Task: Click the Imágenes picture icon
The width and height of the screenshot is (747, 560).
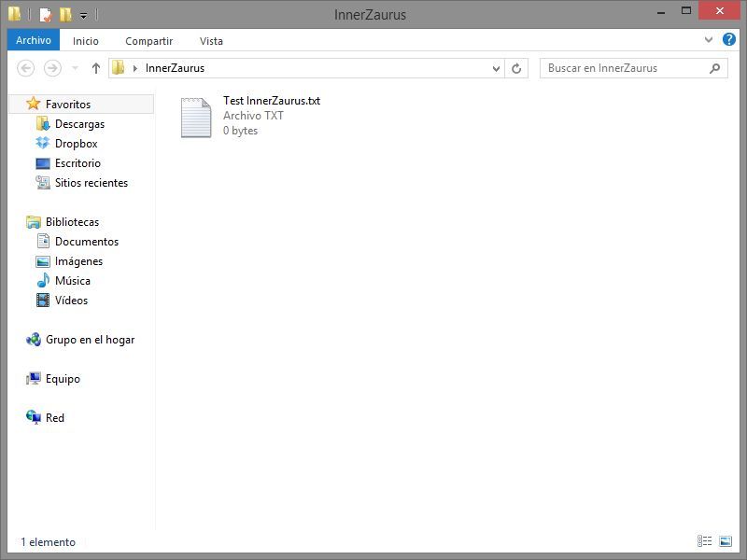Action: click(x=43, y=261)
